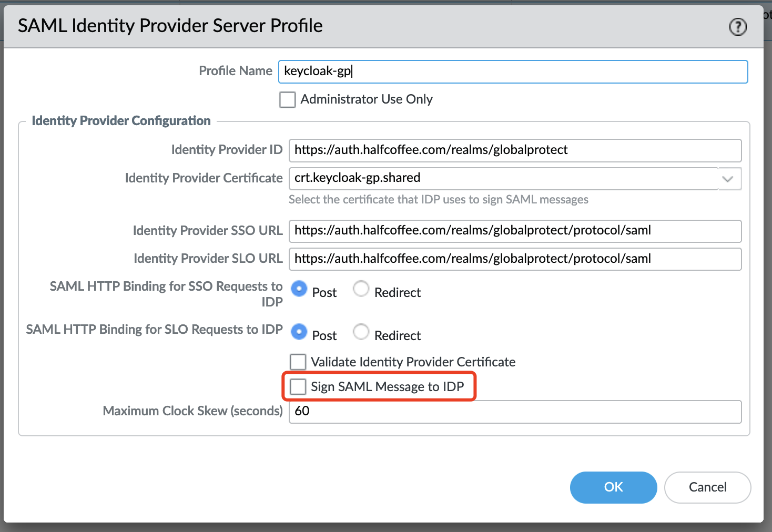This screenshot has height=532, width=772.
Task: Enable Administrator Use Only checkbox
Action: (x=287, y=99)
